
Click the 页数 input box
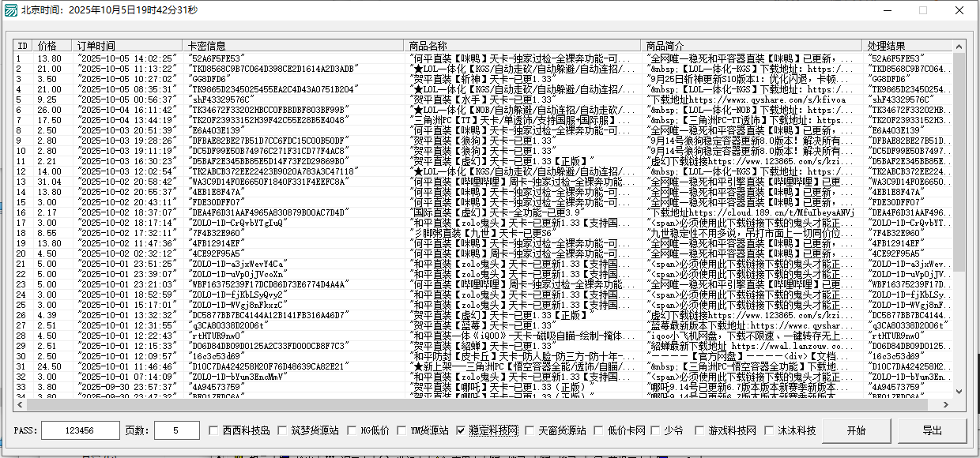(x=176, y=431)
